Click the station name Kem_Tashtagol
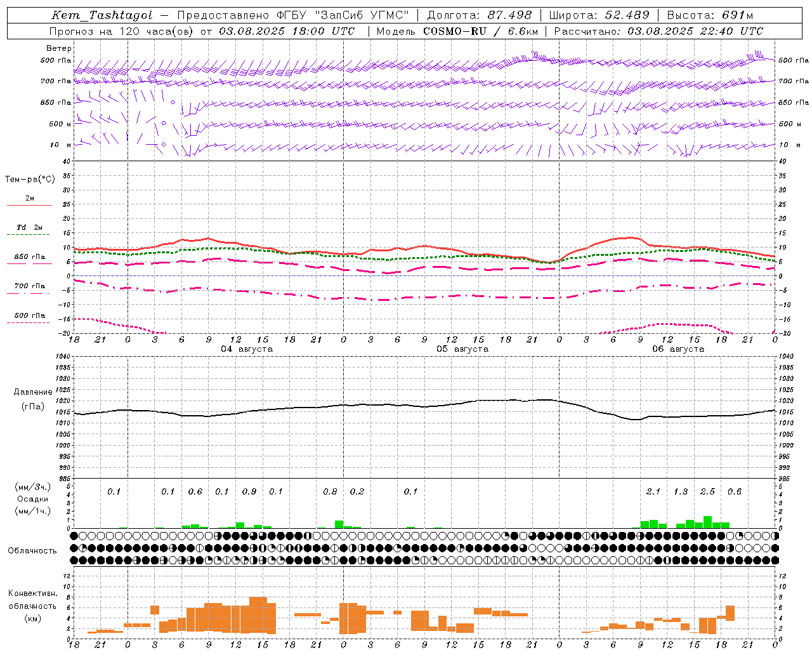The height and width of the screenshot is (650, 812). [101, 15]
